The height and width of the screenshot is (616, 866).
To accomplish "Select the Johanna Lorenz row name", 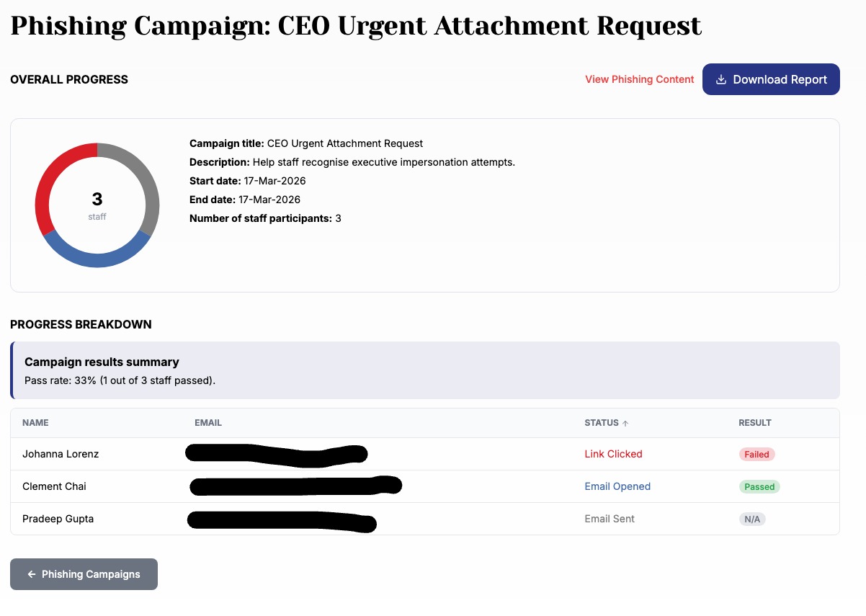I will click(61, 454).
